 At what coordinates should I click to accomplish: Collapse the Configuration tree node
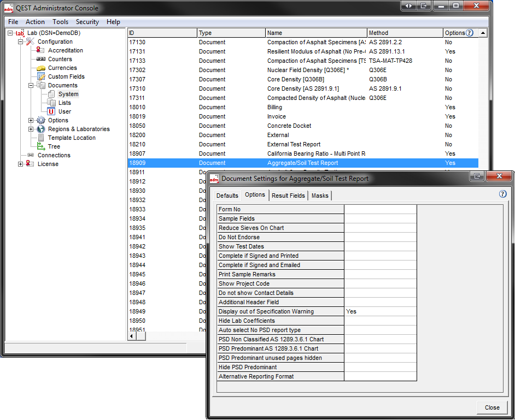(21, 42)
